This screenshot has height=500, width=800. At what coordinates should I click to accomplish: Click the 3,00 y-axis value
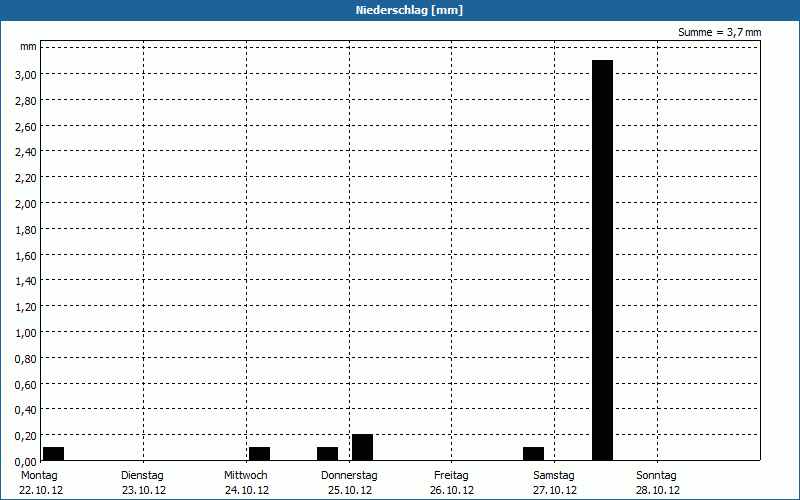coord(26,74)
